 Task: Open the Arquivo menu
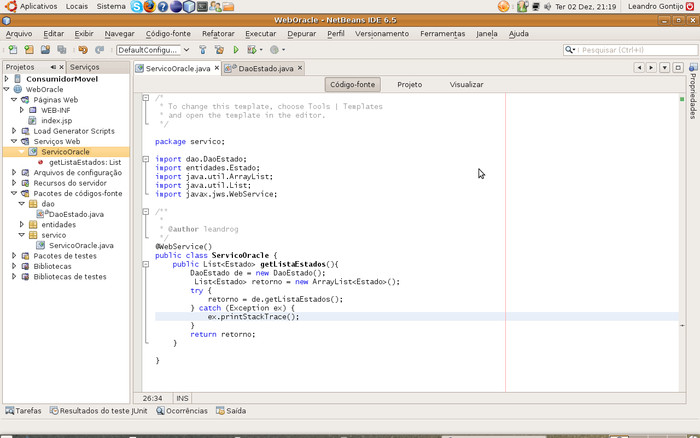(x=19, y=33)
